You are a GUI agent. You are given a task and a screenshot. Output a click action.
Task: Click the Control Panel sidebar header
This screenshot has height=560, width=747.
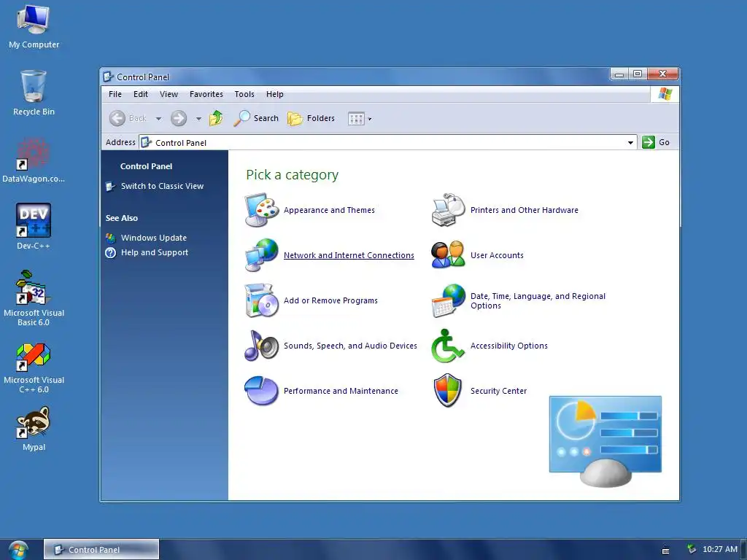146,166
